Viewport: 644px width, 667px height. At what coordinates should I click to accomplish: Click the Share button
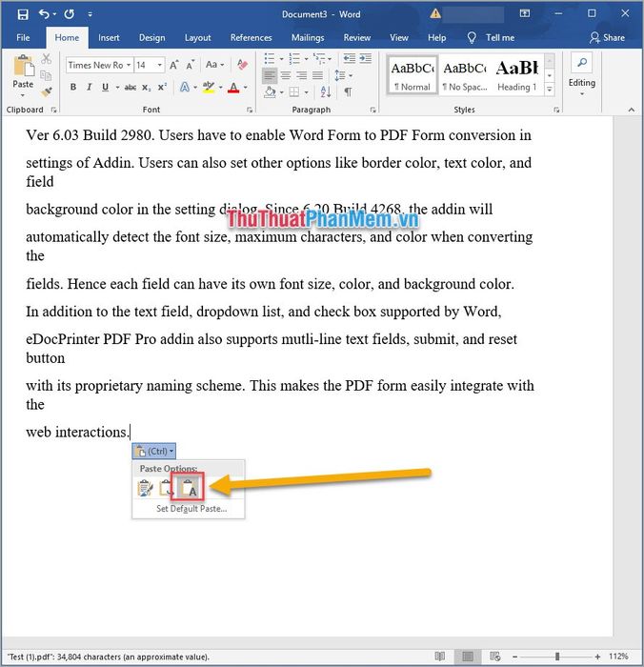[607, 38]
